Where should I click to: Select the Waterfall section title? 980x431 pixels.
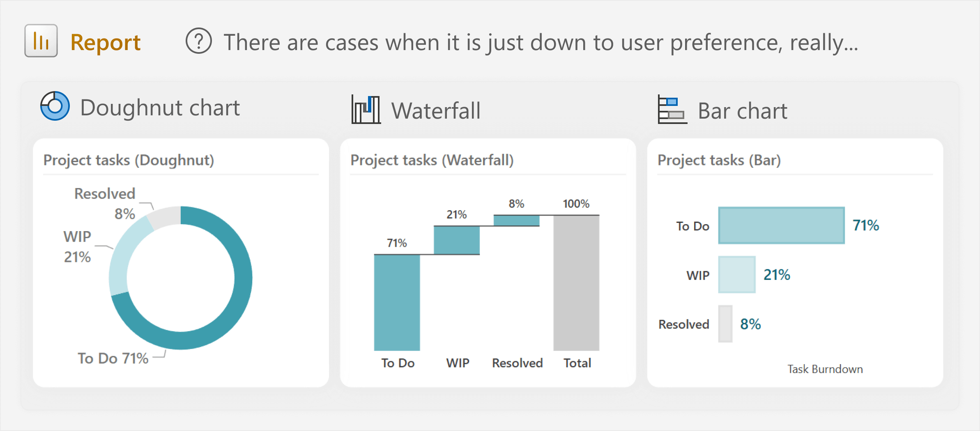coord(436,110)
